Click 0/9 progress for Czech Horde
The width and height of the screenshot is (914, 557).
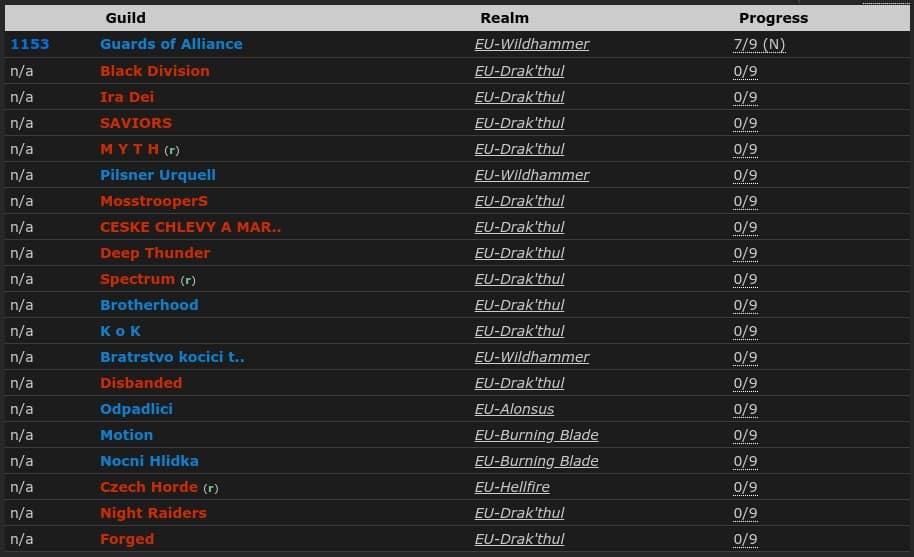[746, 487]
